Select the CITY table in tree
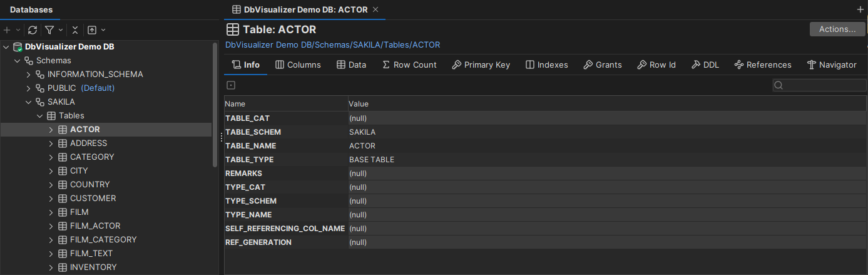Image resolution: width=868 pixels, height=275 pixels. pyautogui.click(x=79, y=171)
